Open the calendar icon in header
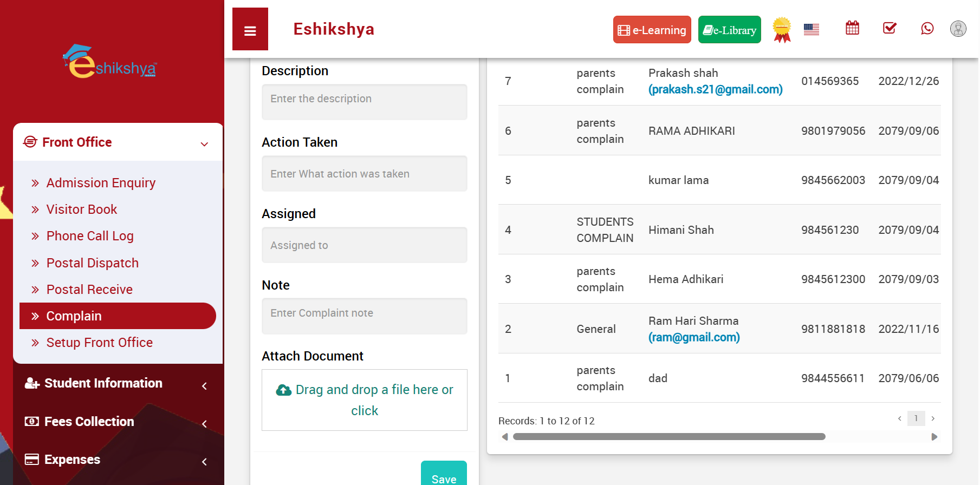The image size is (980, 485). [x=852, y=28]
